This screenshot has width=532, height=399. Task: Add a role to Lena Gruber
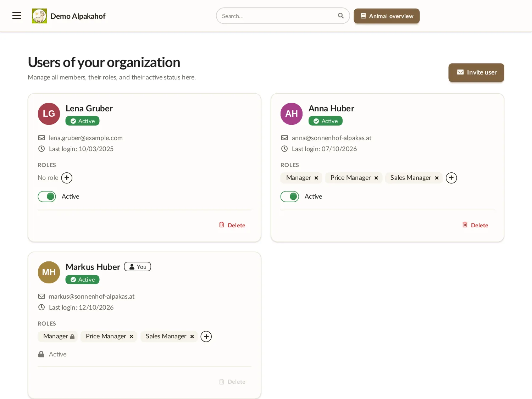(x=67, y=178)
